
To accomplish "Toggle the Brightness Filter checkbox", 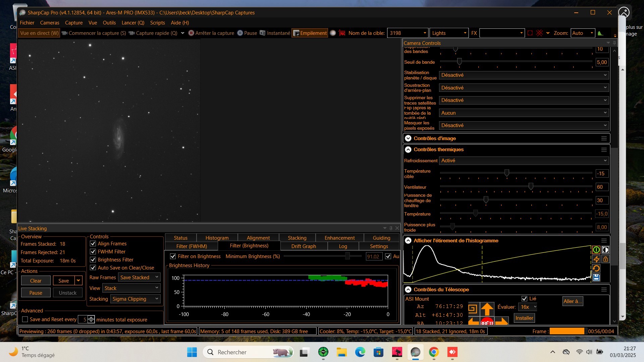I will (x=93, y=259).
